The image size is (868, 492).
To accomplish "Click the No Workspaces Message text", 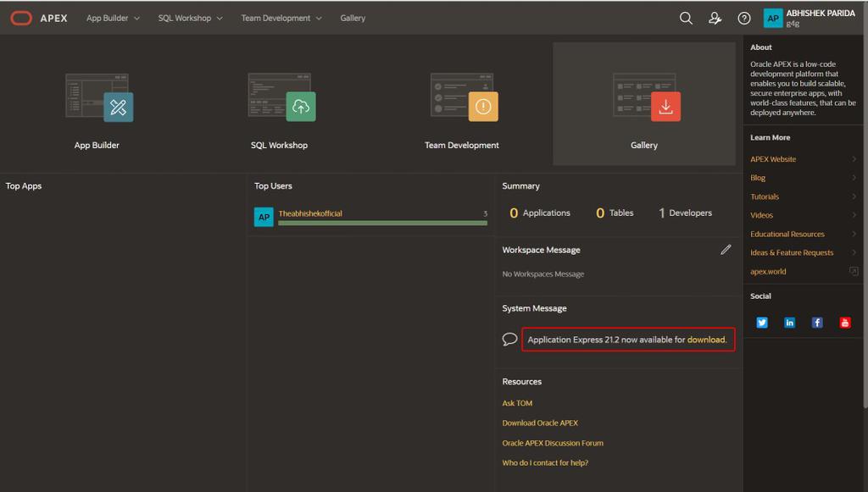I will click(543, 274).
